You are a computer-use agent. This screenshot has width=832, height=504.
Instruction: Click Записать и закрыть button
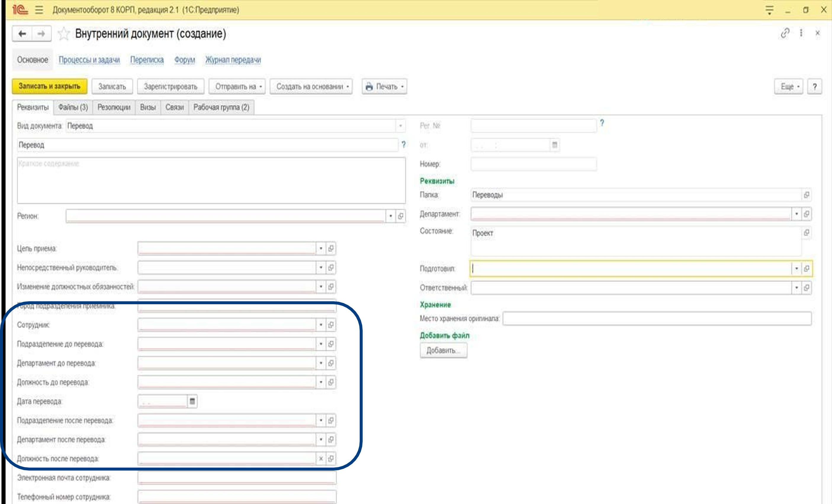[x=50, y=86]
